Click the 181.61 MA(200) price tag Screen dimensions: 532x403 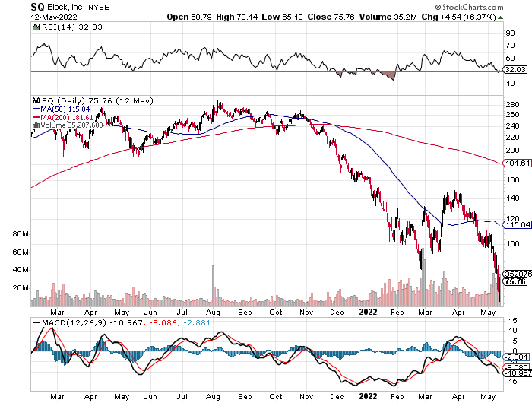pyautogui.click(x=516, y=163)
